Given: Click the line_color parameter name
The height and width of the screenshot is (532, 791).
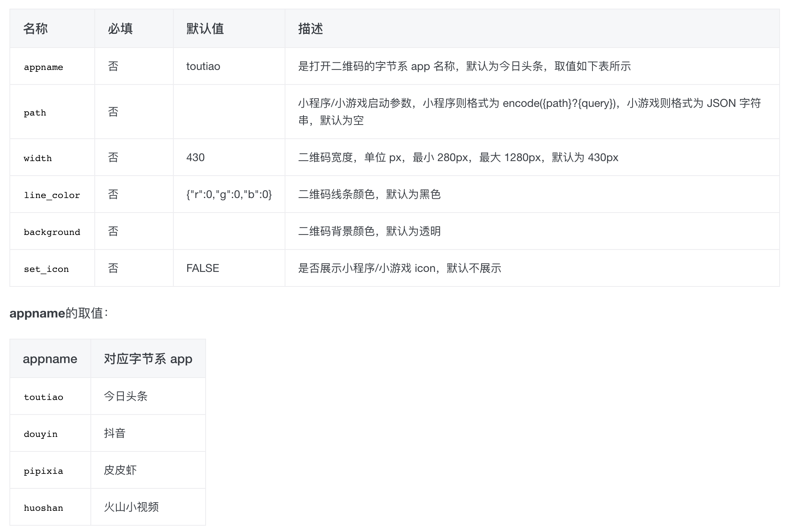Looking at the screenshot, I should 52,195.
